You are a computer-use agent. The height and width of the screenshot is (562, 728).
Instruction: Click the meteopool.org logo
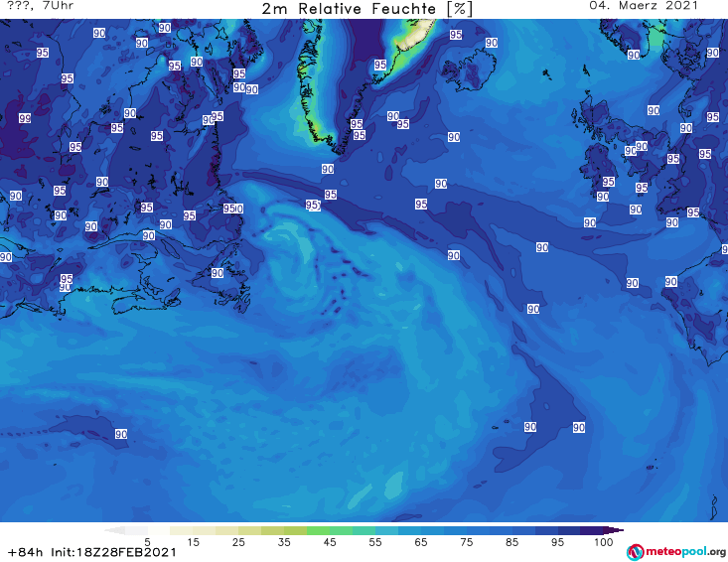coord(676,552)
